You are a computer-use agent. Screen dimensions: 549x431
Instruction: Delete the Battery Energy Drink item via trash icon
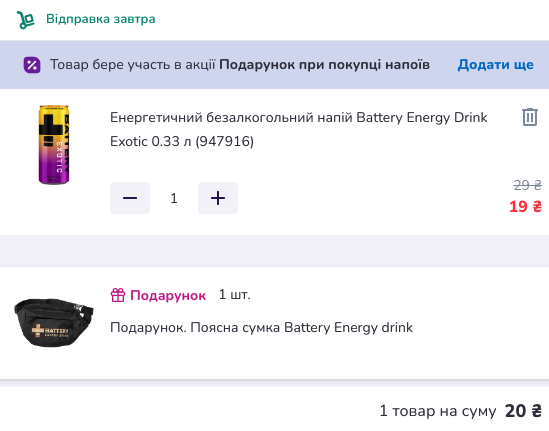coord(530,117)
